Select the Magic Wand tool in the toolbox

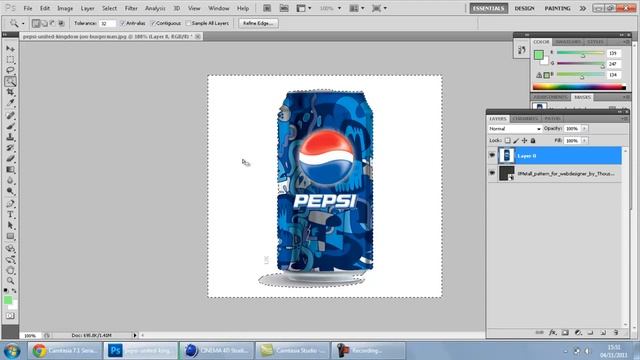click(x=10, y=81)
